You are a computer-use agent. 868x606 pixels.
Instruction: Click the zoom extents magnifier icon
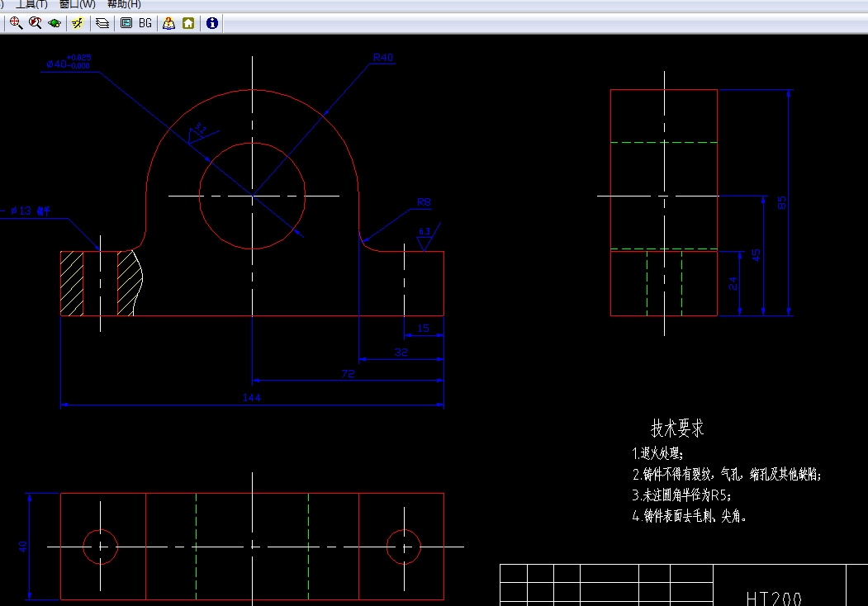16,22
